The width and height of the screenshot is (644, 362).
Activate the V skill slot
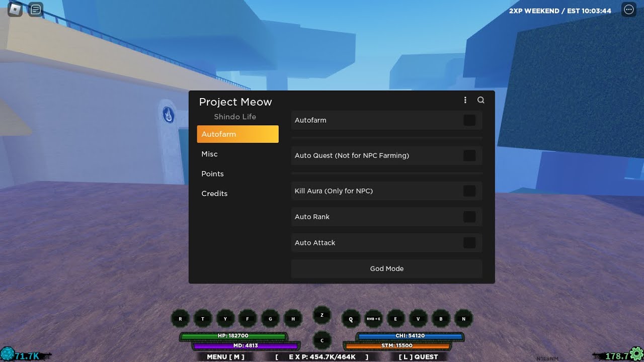(x=418, y=319)
